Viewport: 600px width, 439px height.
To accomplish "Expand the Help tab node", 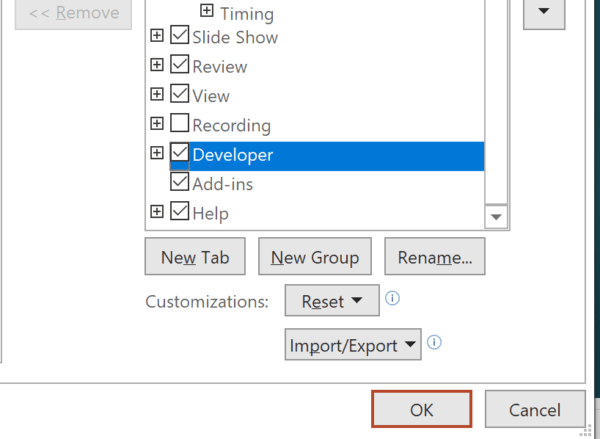I will tap(157, 211).
